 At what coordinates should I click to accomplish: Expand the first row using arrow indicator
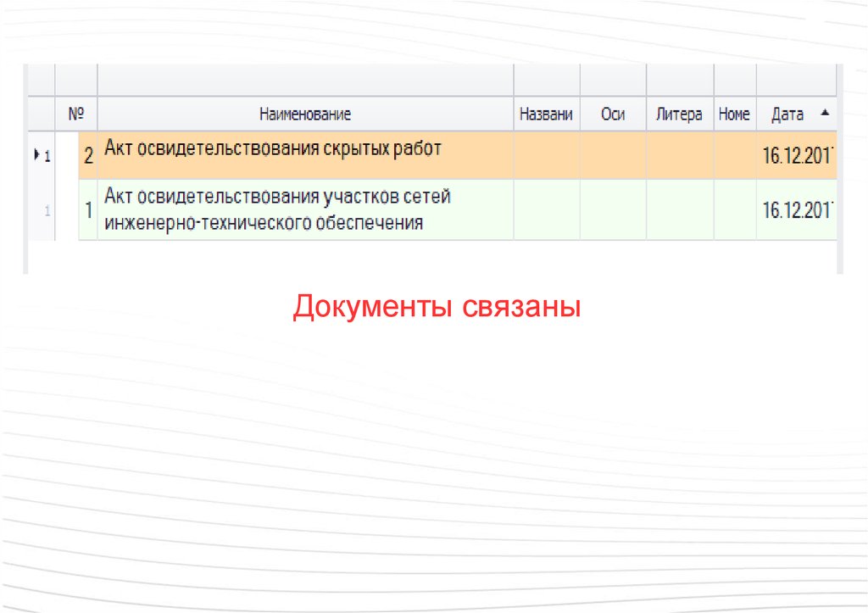(36, 155)
